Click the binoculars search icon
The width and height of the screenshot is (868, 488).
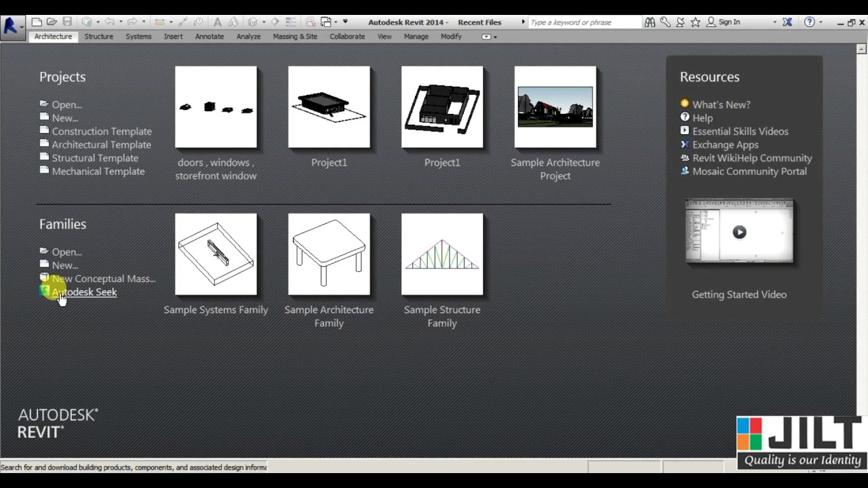click(650, 22)
